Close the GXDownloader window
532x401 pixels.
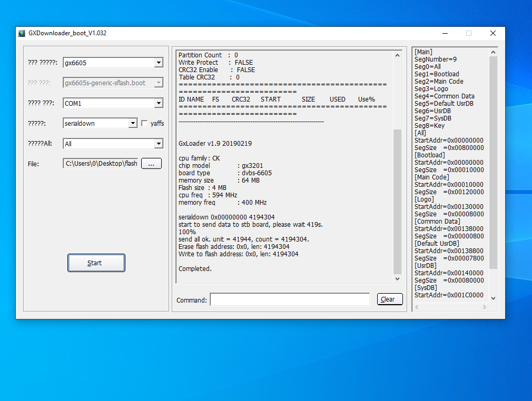pos(493,33)
